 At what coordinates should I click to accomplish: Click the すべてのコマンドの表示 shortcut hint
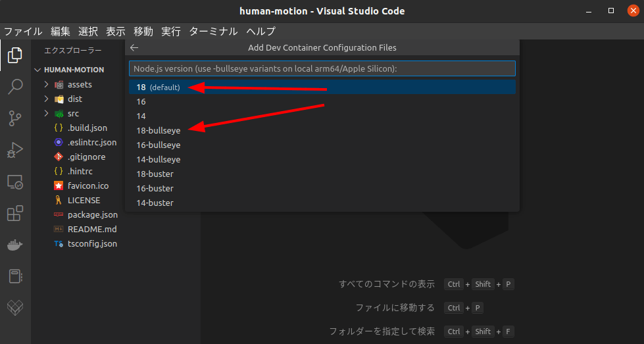point(387,284)
